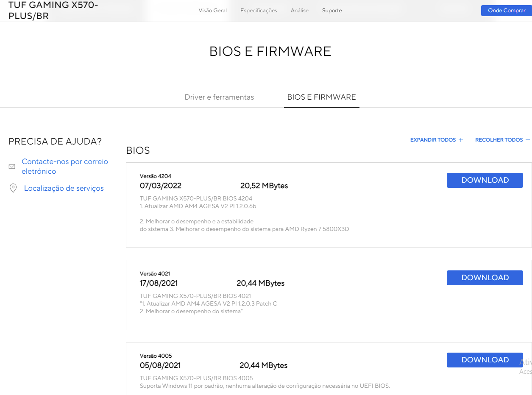This screenshot has height=395, width=532.
Task: Click the PRECISA DE AJUDA? heading
Action: [x=55, y=142]
